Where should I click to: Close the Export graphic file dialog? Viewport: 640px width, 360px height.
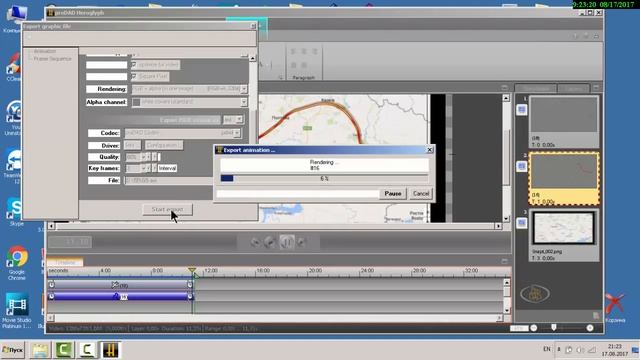[253, 26]
